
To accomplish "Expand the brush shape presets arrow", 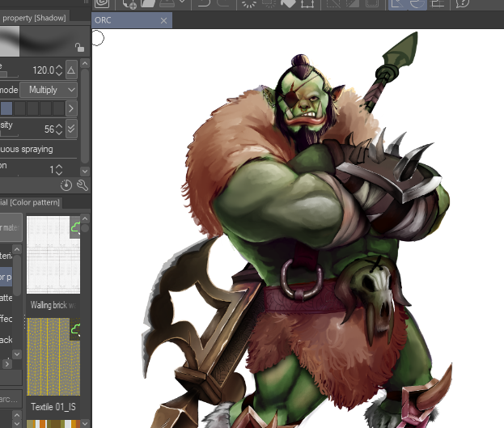I will [x=71, y=108].
